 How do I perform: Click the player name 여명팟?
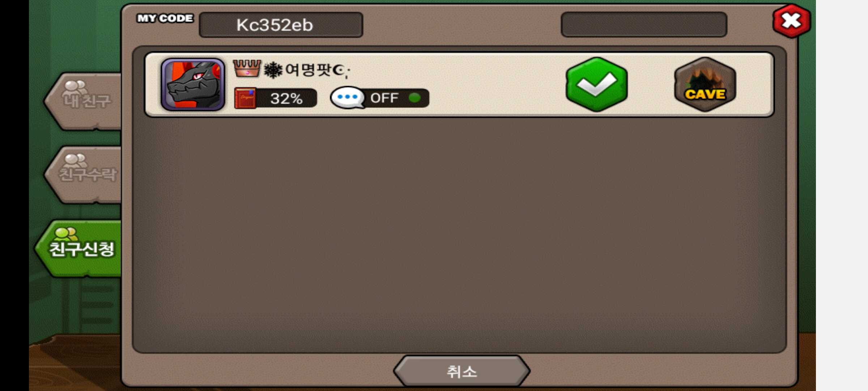(308, 70)
